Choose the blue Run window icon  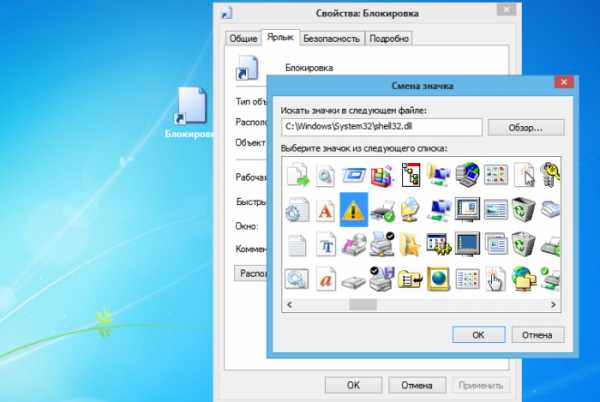tap(354, 176)
